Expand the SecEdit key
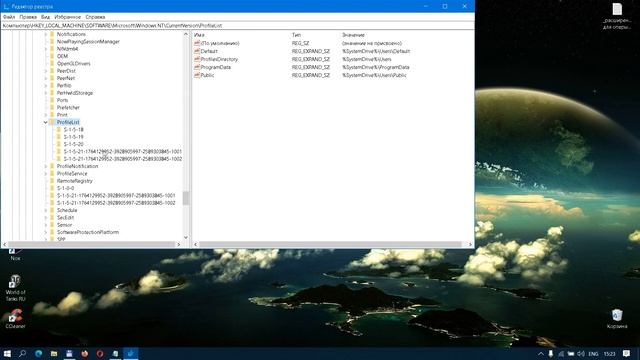The width and height of the screenshot is (640, 360). click(x=45, y=218)
